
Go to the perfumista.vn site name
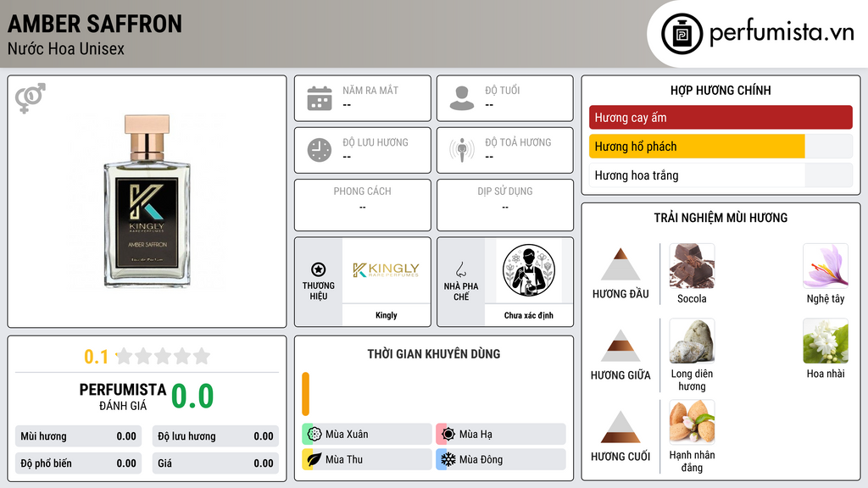point(782,33)
